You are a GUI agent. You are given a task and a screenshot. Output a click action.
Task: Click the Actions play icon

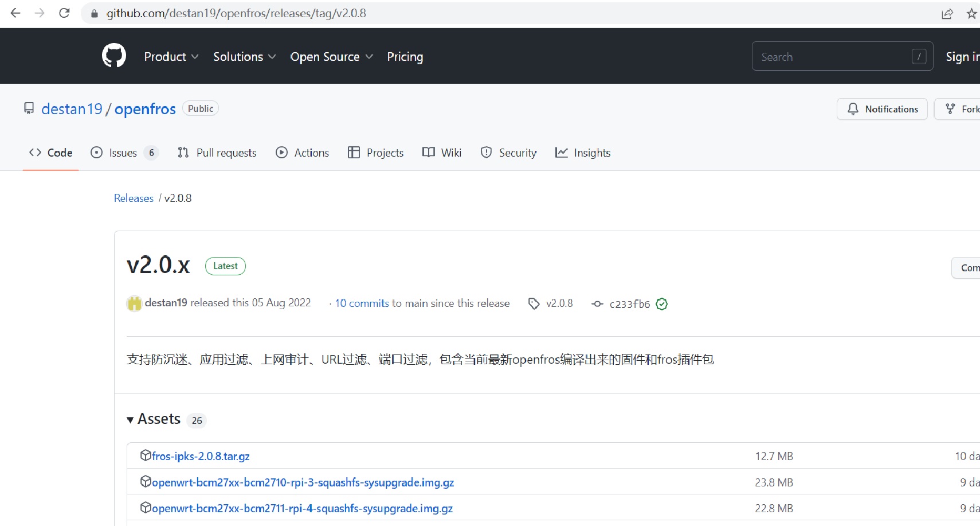[x=281, y=152]
